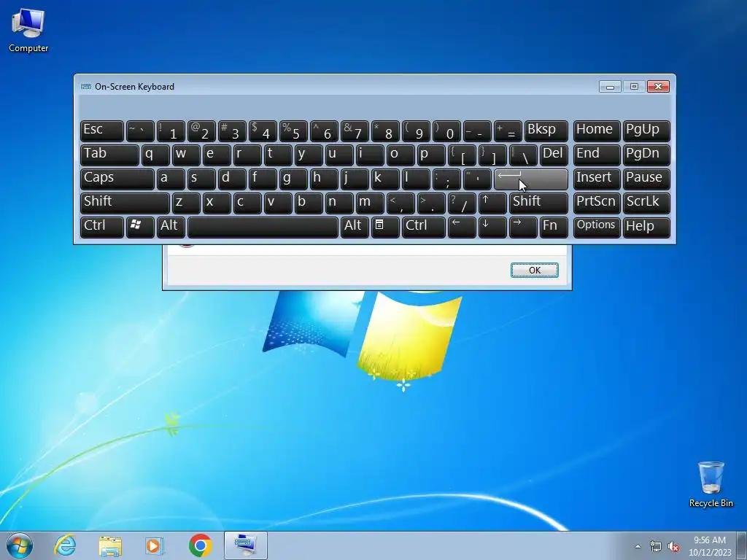The width and height of the screenshot is (747, 560).
Task: Click the up arrow key
Action: coord(492,203)
